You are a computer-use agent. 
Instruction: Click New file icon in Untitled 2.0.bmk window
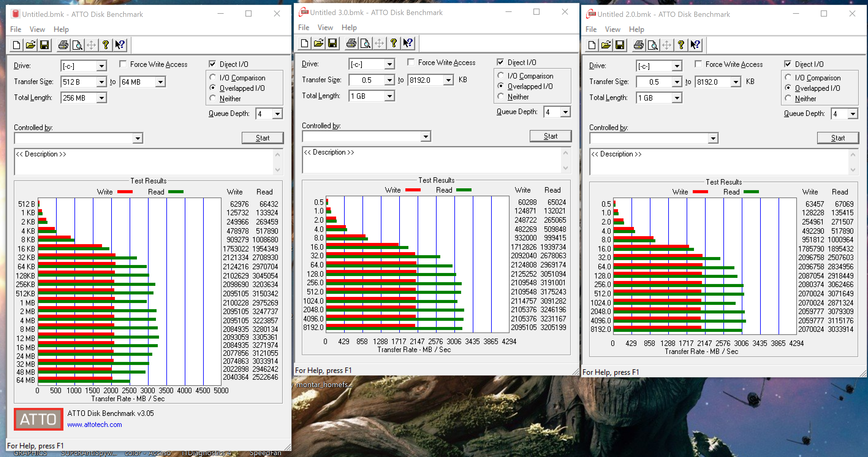point(592,45)
